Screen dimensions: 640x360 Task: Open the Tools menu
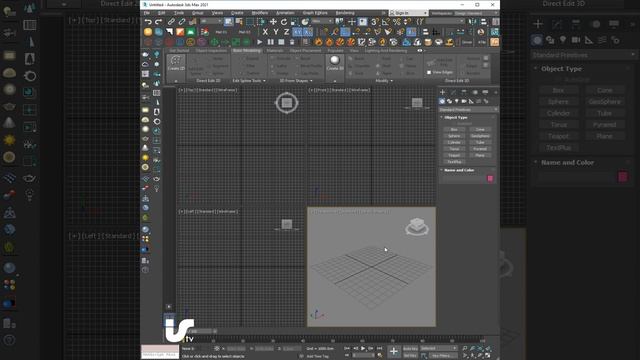click(179, 13)
